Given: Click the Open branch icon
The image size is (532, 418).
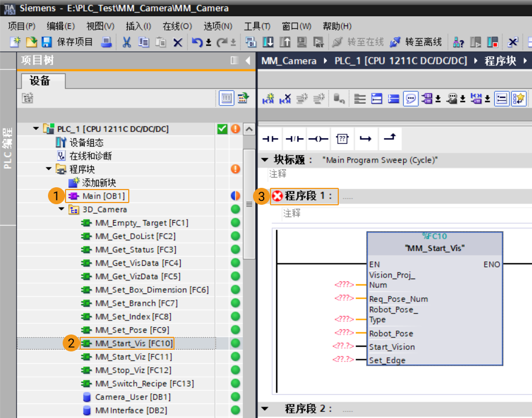Looking at the screenshot, I should coord(365,139).
